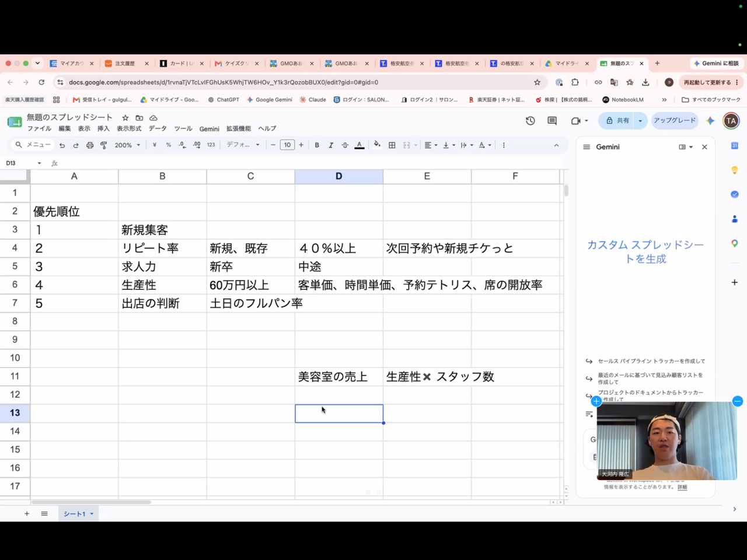This screenshot has height=560, width=747.
Task: Open the share options arrow
Action: click(640, 121)
